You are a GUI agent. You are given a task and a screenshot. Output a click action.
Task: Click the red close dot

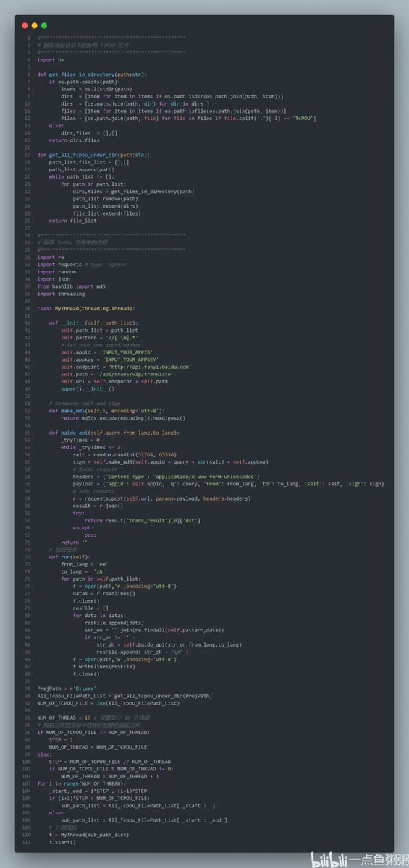pos(25,25)
